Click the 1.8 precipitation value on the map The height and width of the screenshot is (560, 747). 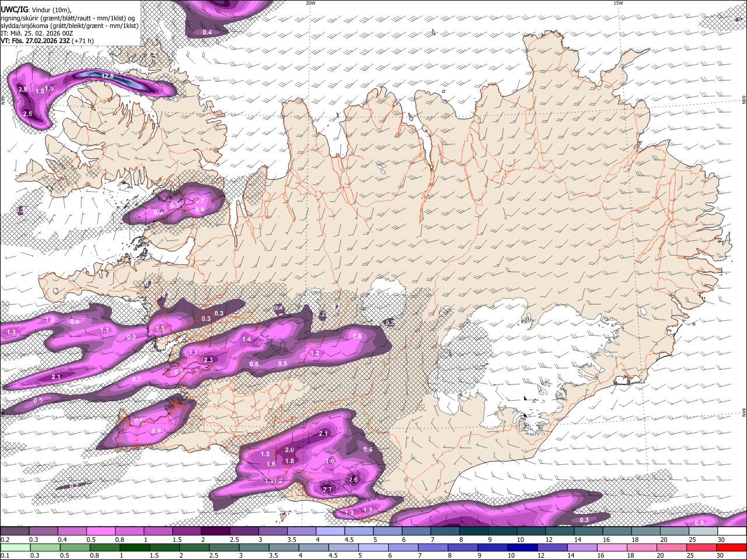289,461
